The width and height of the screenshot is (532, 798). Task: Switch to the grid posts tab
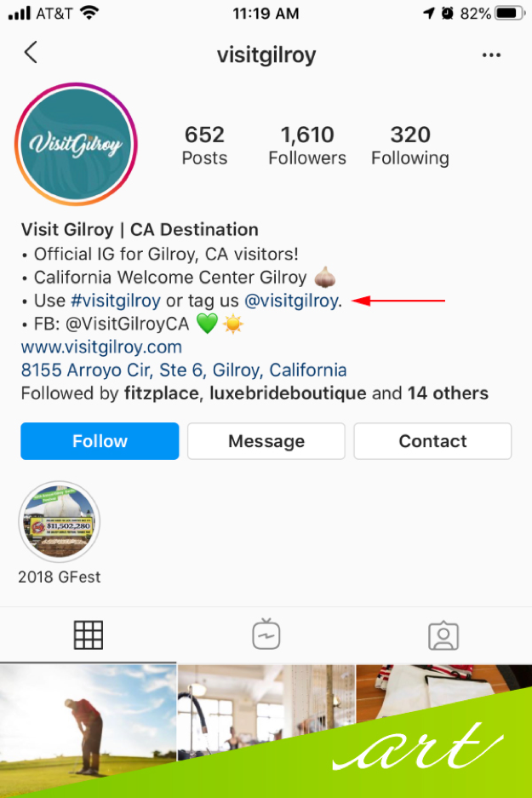pos(89,634)
